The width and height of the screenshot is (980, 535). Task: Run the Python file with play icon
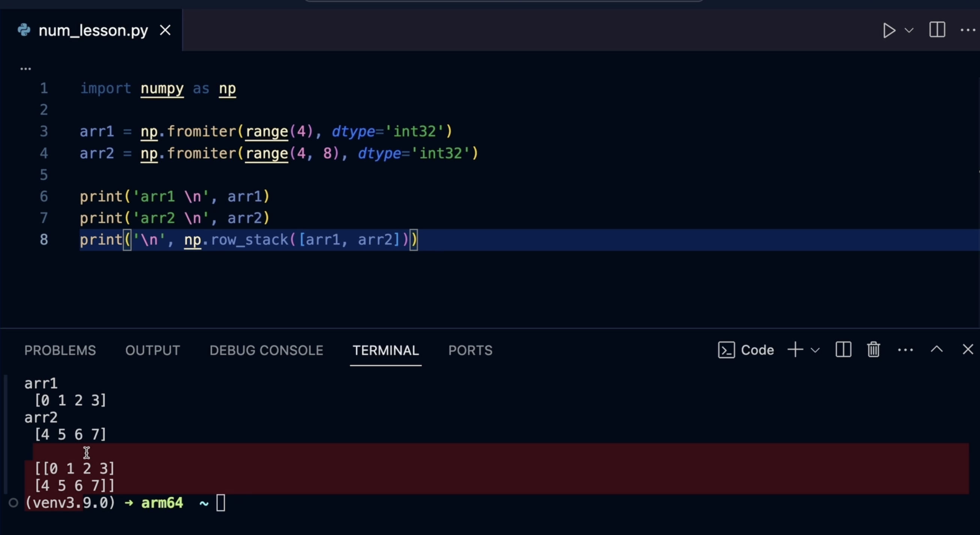pos(889,30)
